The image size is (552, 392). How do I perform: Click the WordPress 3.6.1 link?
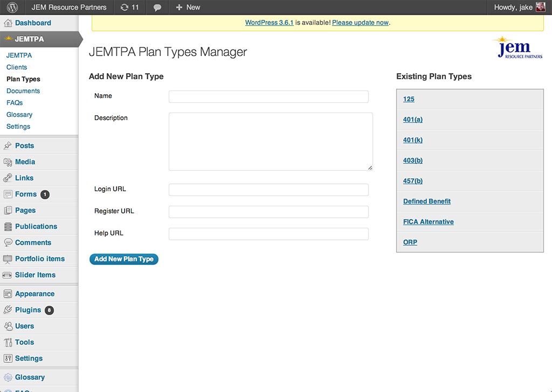(x=270, y=23)
